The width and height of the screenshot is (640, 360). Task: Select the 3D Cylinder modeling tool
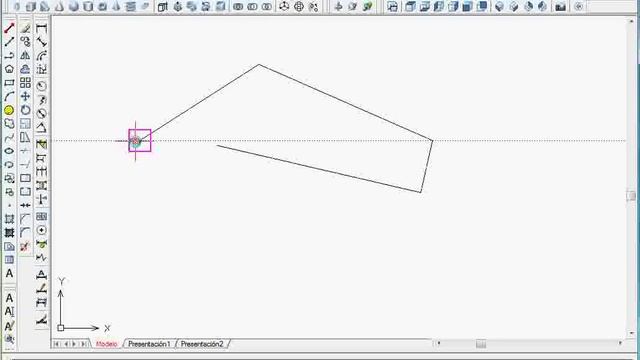point(88,7)
